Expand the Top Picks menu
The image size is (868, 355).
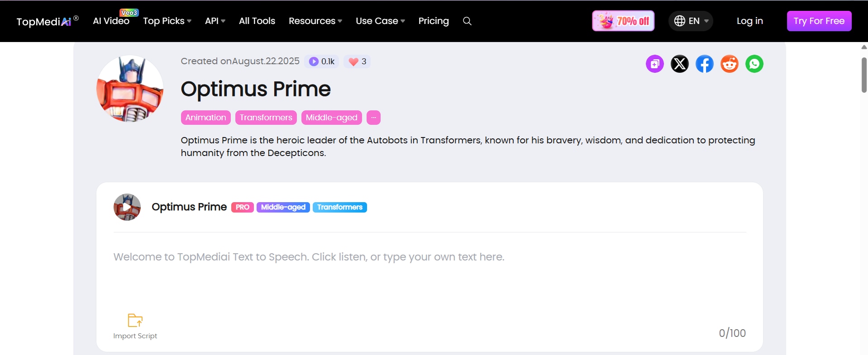coord(167,21)
